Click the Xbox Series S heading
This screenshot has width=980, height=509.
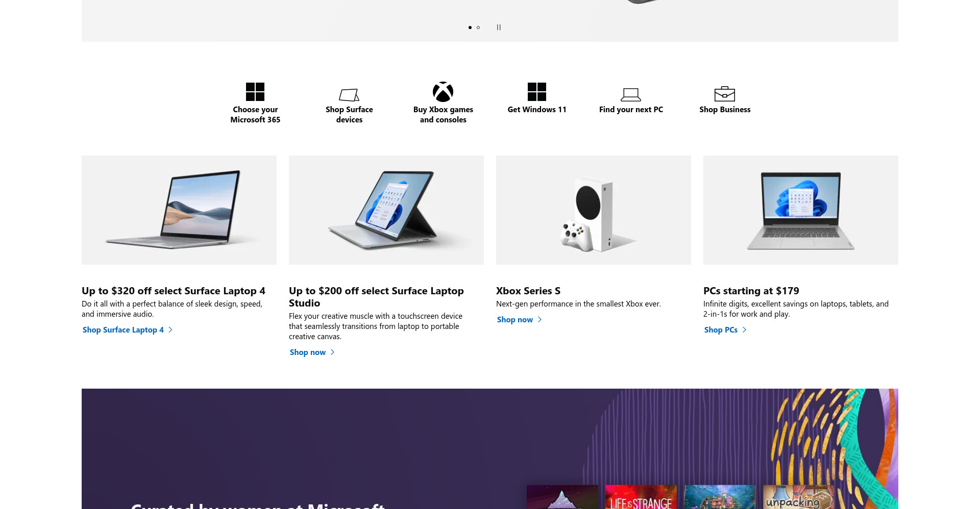tap(528, 291)
